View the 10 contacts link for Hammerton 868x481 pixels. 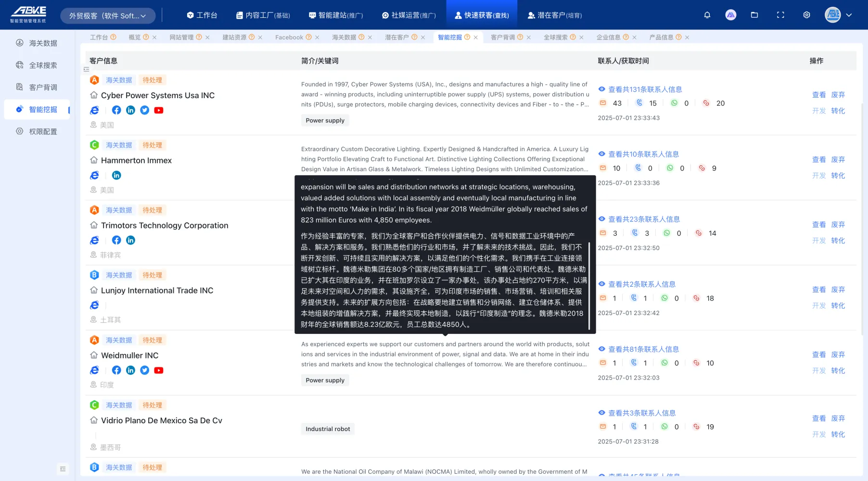click(643, 154)
